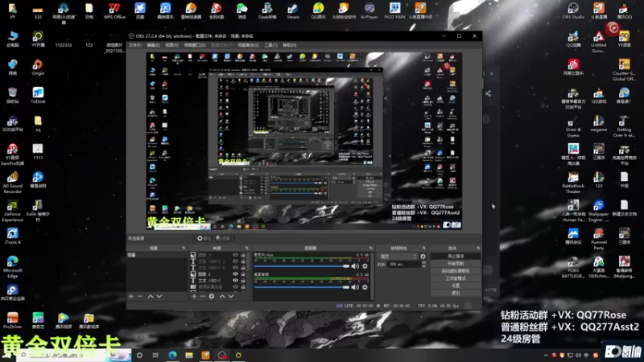The width and height of the screenshot is (644, 362).
Task: Toggle the lock on 图像 3 source
Action: (243, 255)
